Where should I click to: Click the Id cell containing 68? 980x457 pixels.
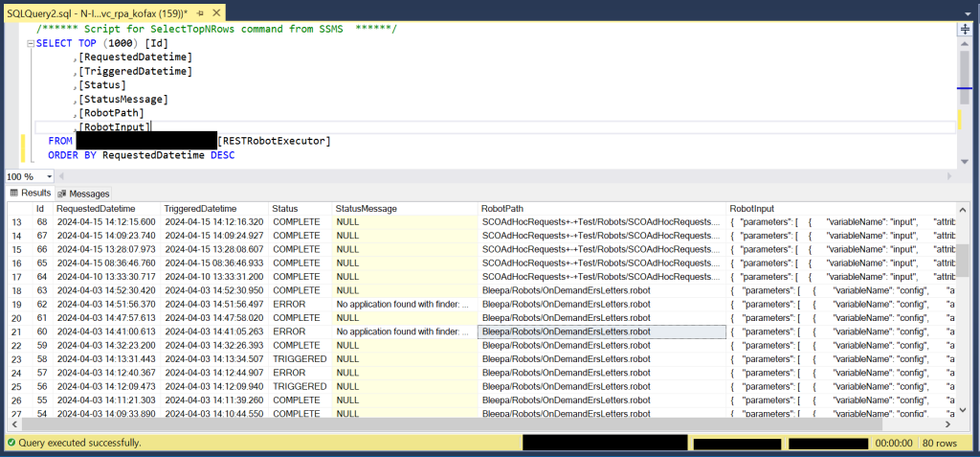[43, 222]
